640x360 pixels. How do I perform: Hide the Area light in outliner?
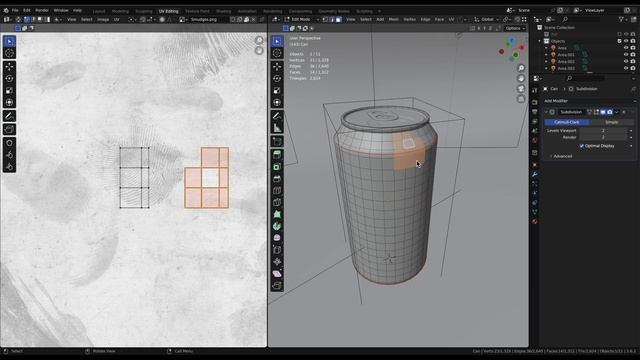(x=626, y=48)
